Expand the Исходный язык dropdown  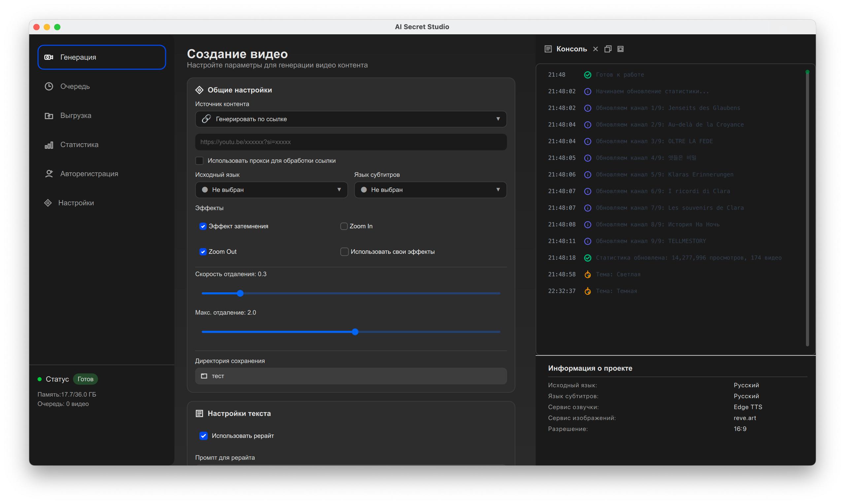[x=271, y=190]
